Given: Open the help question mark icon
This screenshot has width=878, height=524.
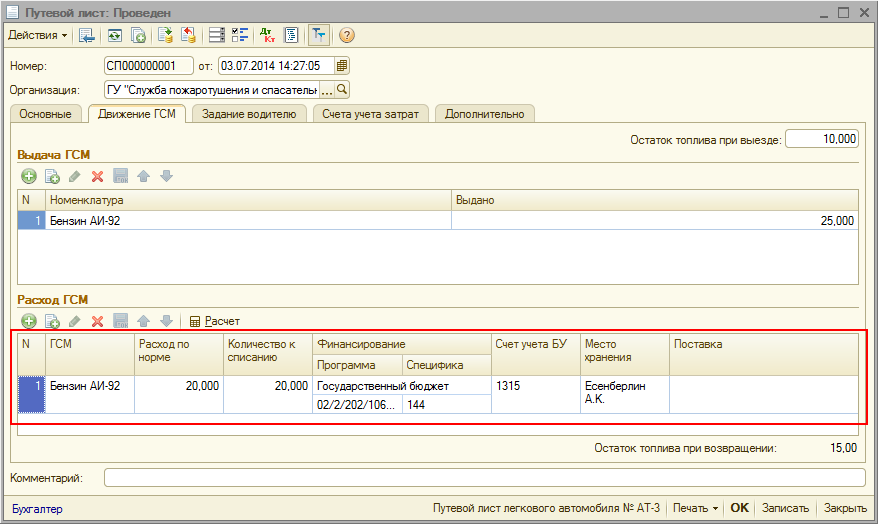Looking at the screenshot, I should click(x=347, y=35).
